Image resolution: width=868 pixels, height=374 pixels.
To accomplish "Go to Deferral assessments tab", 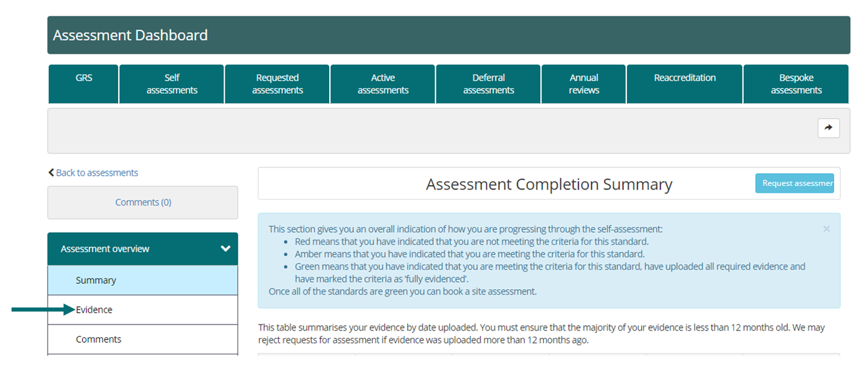I will pos(488,83).
